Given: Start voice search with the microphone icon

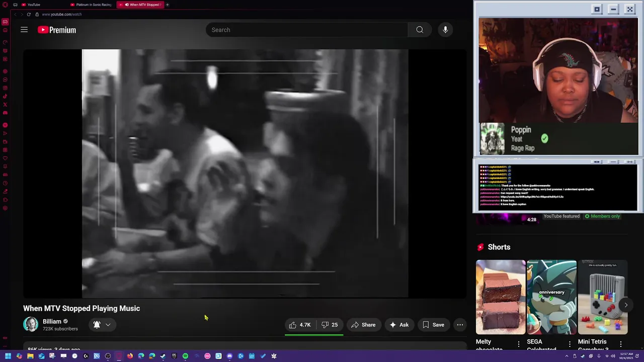Looking at the screenshot, I should tap(445, 30).
